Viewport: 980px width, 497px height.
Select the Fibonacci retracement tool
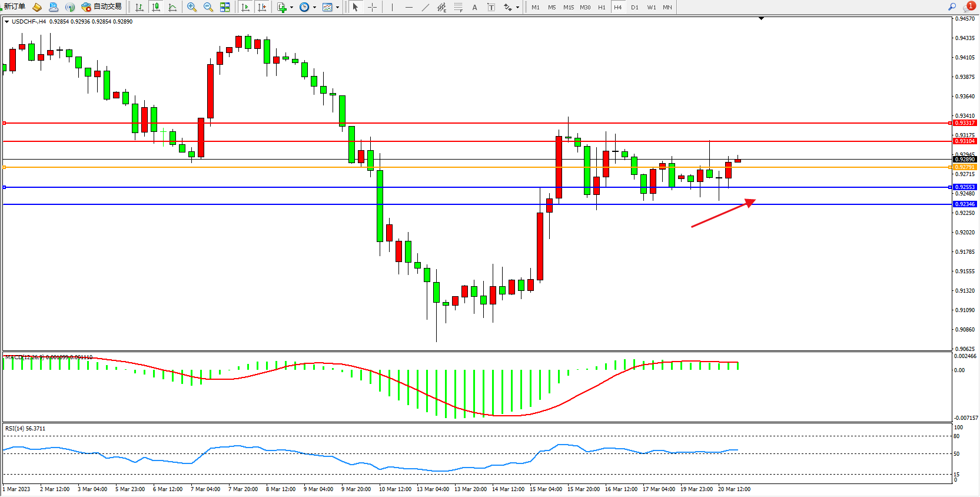pyautogui.click(x=459, y=7)
